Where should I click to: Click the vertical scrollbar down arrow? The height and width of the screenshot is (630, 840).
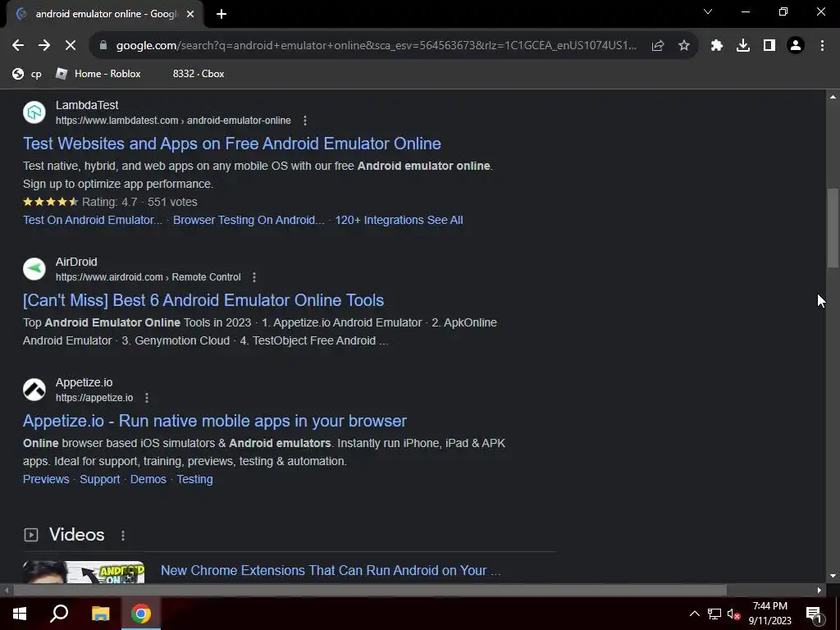tap(833, 576)
